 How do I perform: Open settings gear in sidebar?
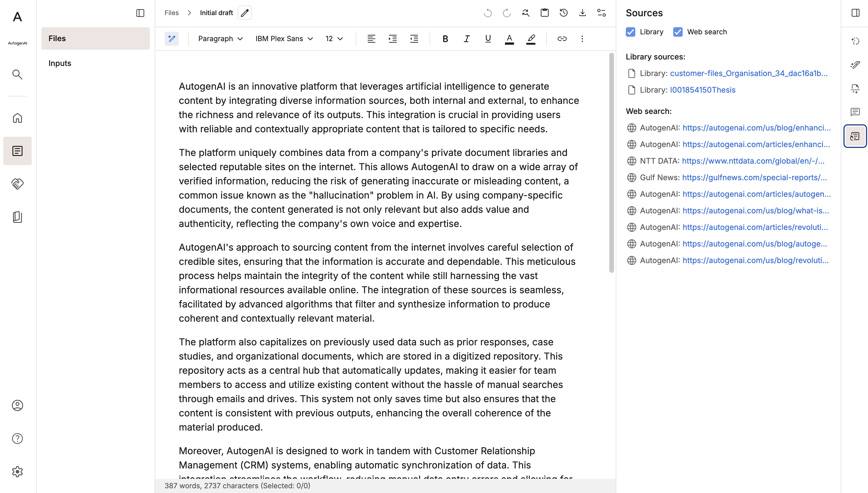point(17,471)
